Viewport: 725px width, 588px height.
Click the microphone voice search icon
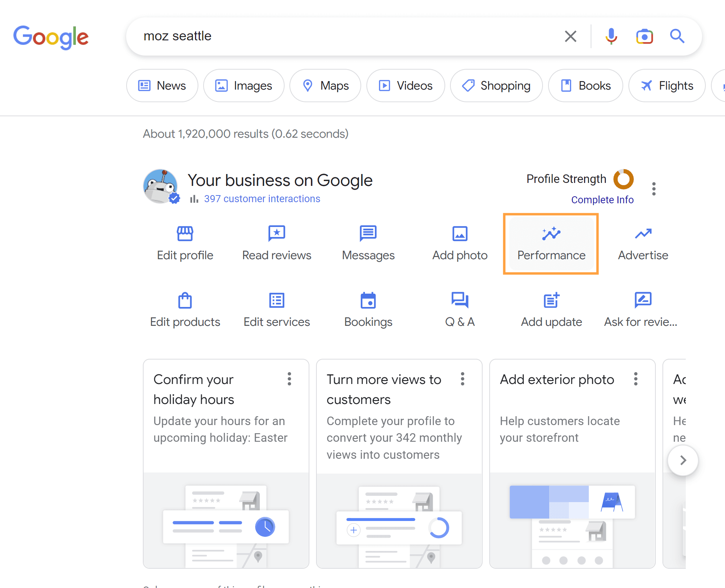[x=611, y=36]
